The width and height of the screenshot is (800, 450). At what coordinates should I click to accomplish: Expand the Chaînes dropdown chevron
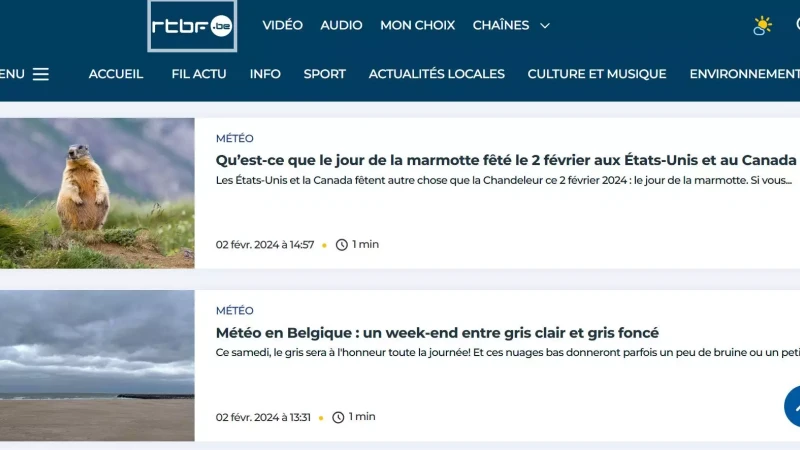(545, 26)
